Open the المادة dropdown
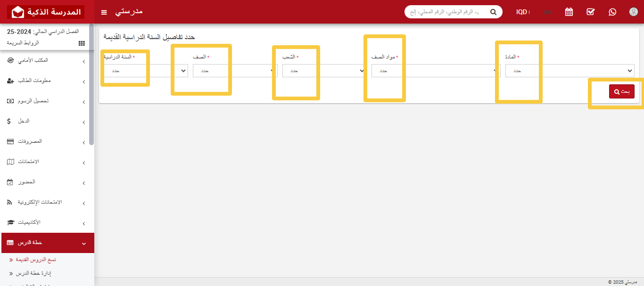Screen dimensions: 644x286 coord(570,71)
